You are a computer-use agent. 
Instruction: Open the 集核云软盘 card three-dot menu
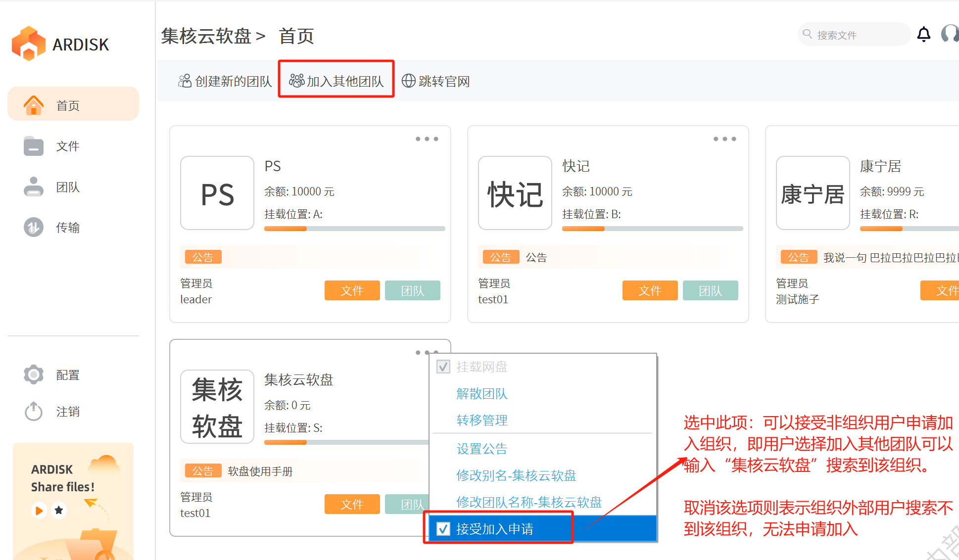[x=424, y=352]
